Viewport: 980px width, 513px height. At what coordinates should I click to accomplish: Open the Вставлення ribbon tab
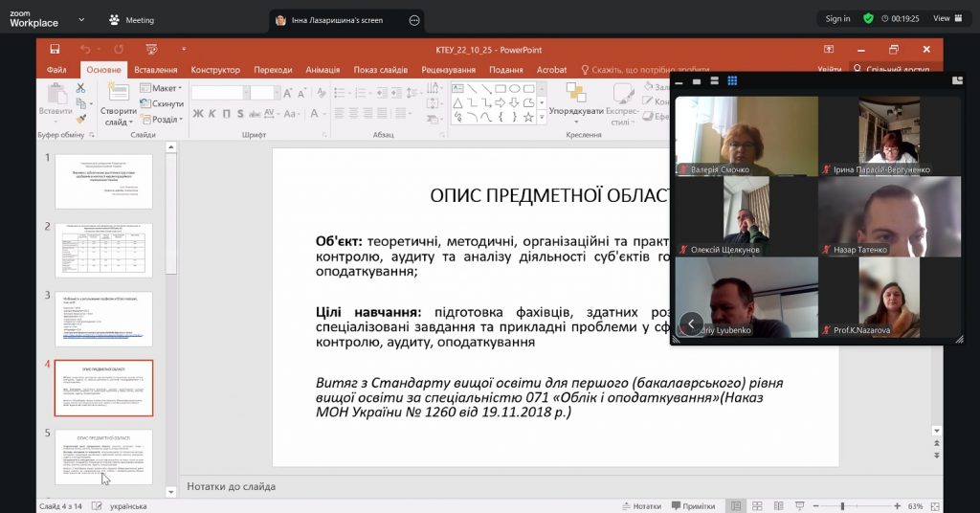[155, 70]
